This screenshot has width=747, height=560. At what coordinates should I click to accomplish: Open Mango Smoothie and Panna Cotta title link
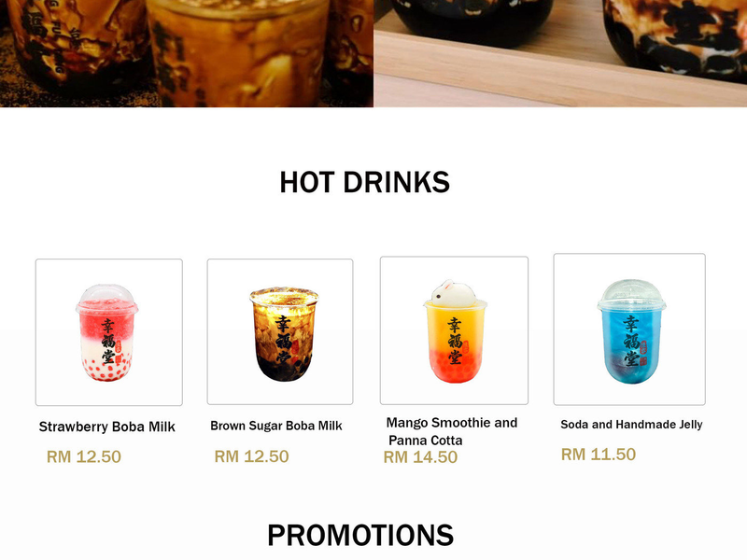tap(452, 431)
